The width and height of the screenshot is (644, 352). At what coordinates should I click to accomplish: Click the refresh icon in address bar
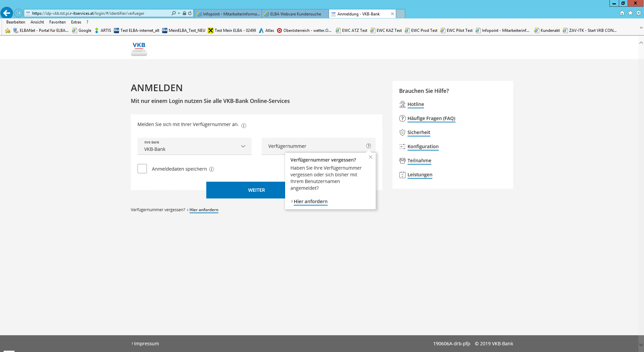tap(190, 13)
